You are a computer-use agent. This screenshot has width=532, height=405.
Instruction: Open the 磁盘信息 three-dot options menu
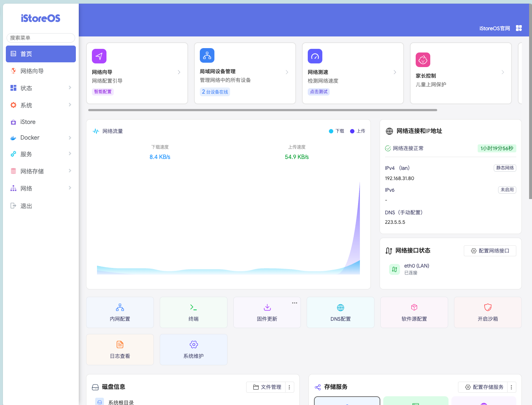click(289, 387)
